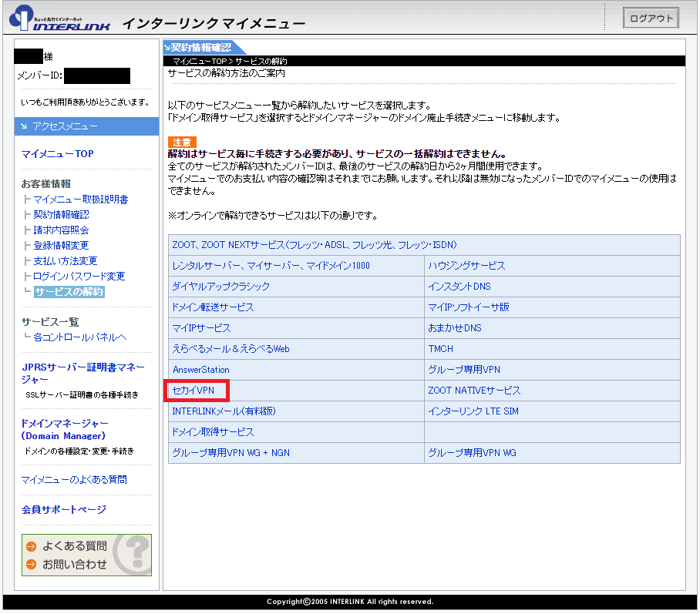This screenshot has height=614, width=700.
Task: Select マイIPソフトイーサ版 link
Action: (x=469, y=307)
